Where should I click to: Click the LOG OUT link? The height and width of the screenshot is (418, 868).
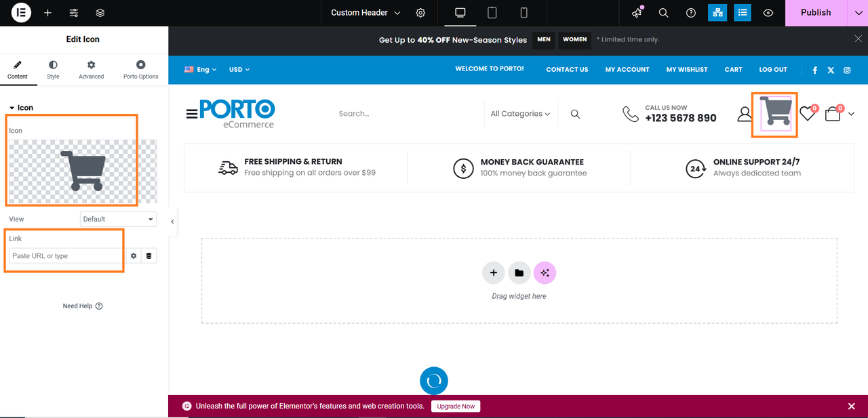[x=773, y=70]
